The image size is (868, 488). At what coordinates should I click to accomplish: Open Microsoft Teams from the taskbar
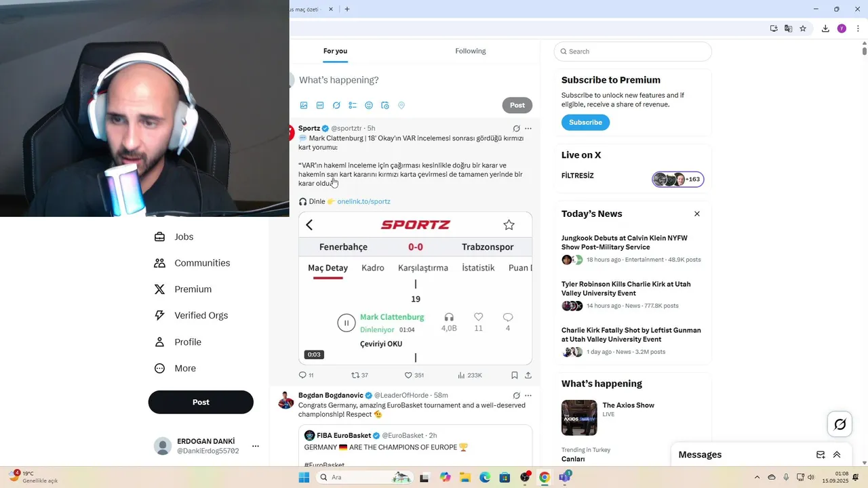[x=564, y=477]
